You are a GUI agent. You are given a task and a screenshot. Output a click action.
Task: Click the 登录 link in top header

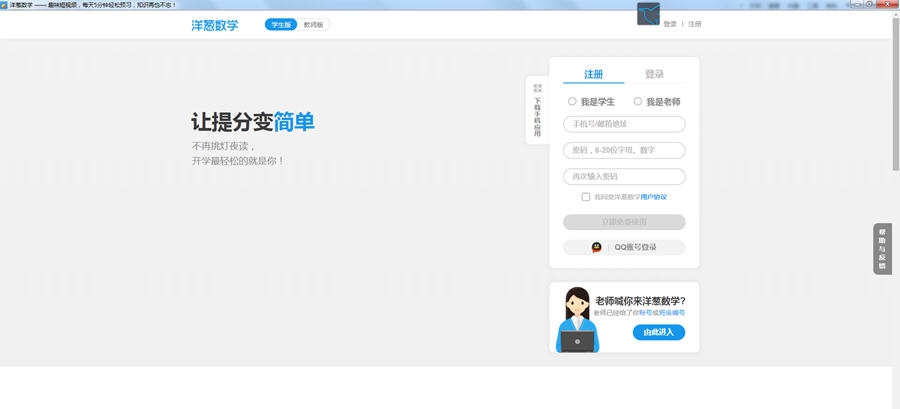point(670,24)
